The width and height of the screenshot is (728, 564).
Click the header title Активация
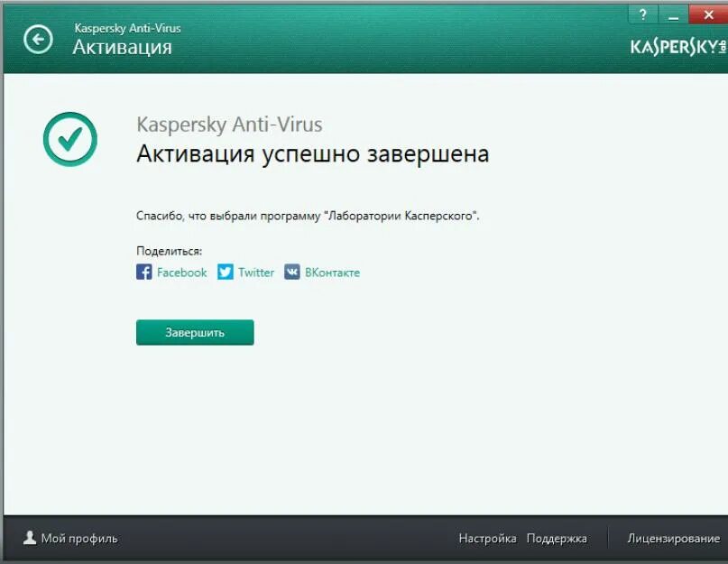pyautogui.click(x=122, y=47)
